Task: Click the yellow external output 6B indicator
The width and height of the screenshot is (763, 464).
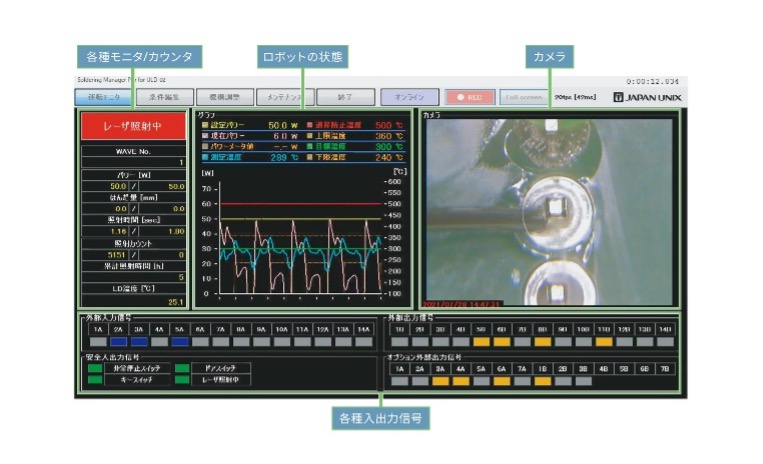Action: pyautogui.click(x=502, y=342)
